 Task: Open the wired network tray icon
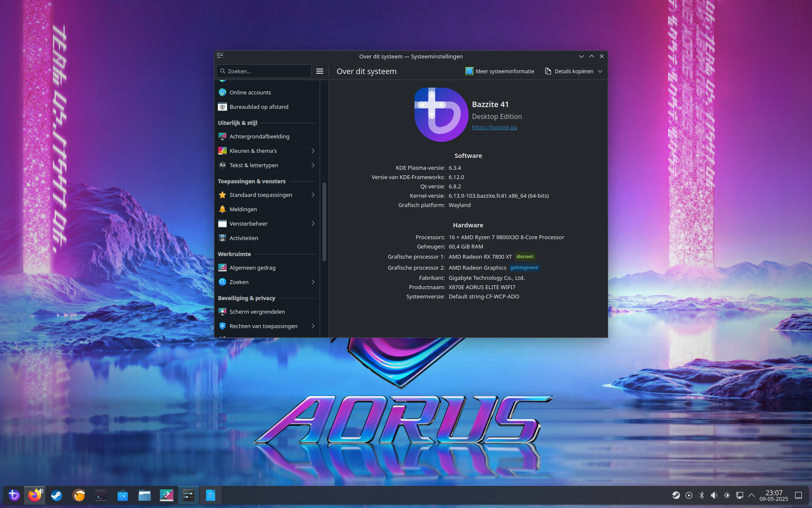740,495
